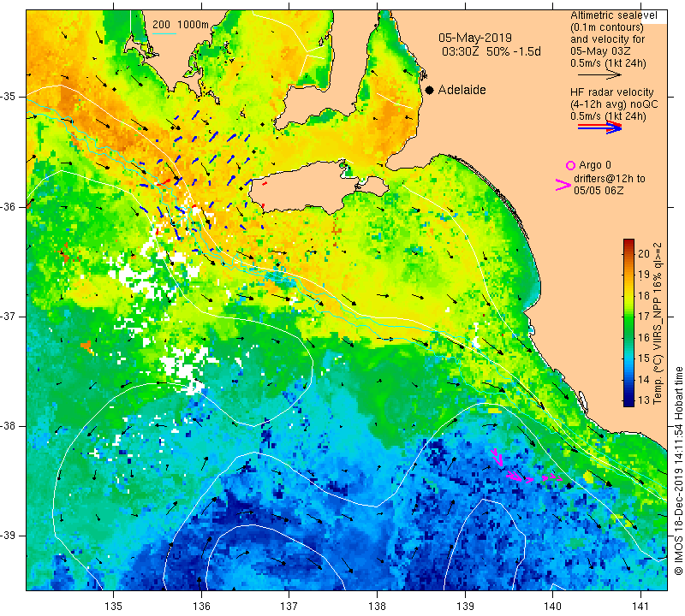This screenshot has height=616, width=685.
Task: Click the IMOS copyright timestamp text
Action: pyautogui.click(x=678, y=470)
